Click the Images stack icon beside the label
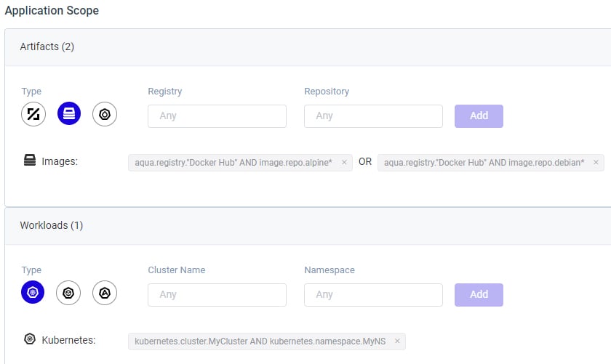The height and width of the screenshot is (364, 611). [x=30, y=160]
